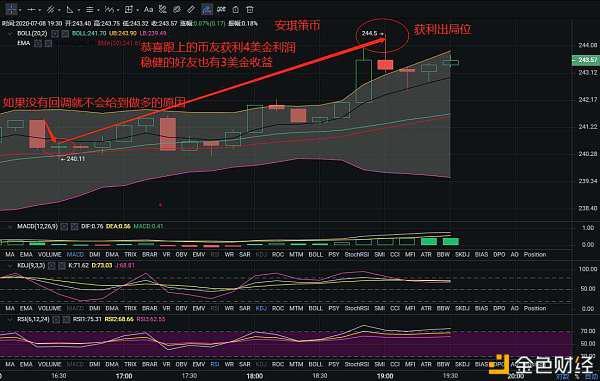Screen dimensions: 600x381
Task: Select the parallel channel drawing tool
Action: pos(50,9)
